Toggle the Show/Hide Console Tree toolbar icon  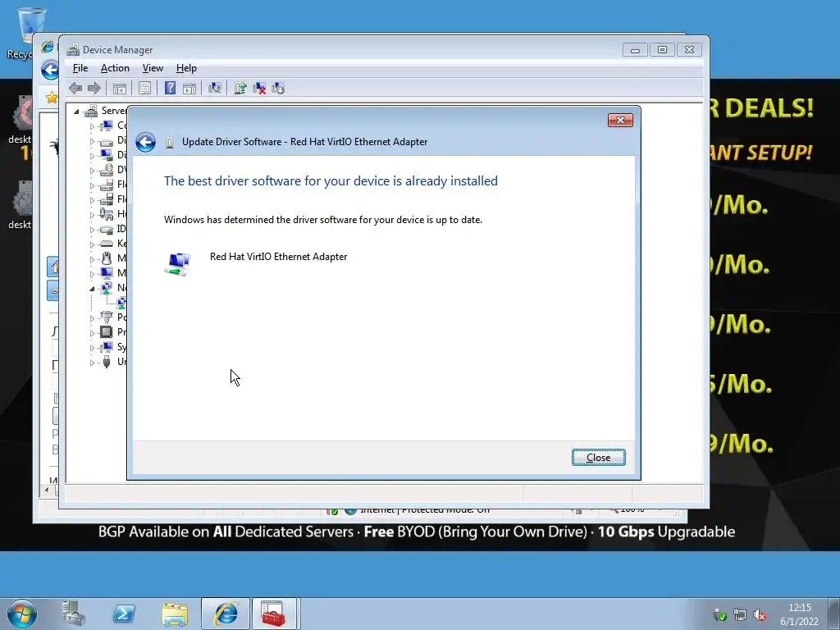[x=120, y=89]
